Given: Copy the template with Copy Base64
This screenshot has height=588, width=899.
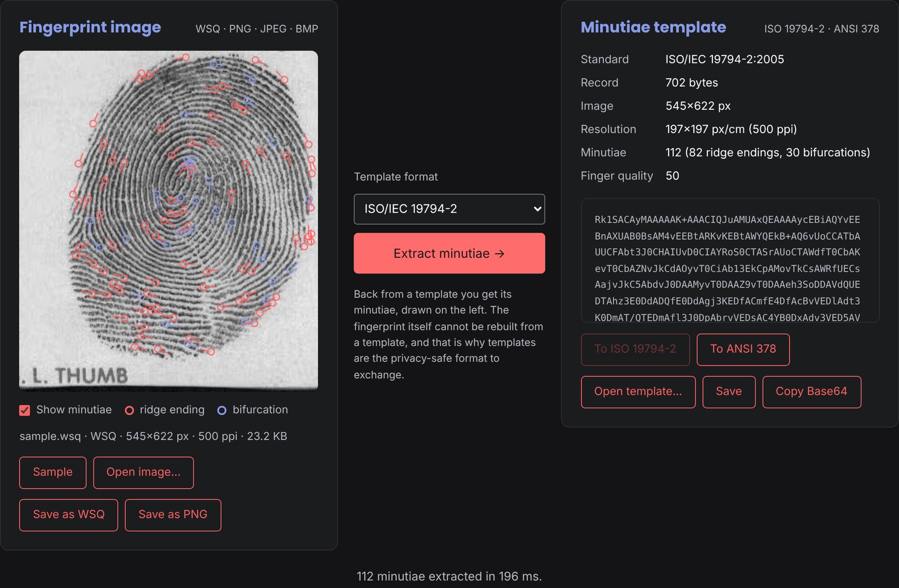Looking at the screenshot, I should coord(811,391).
